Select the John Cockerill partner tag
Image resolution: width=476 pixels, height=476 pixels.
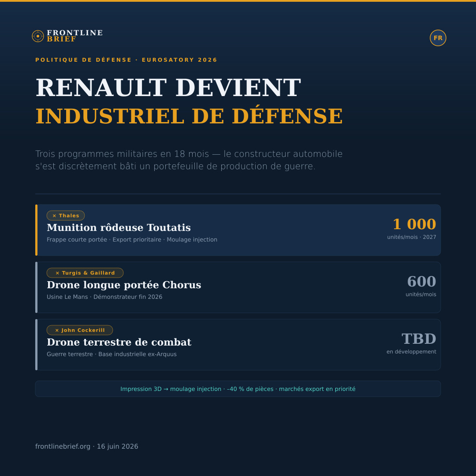pyautogui.click(x=80, y=330)
